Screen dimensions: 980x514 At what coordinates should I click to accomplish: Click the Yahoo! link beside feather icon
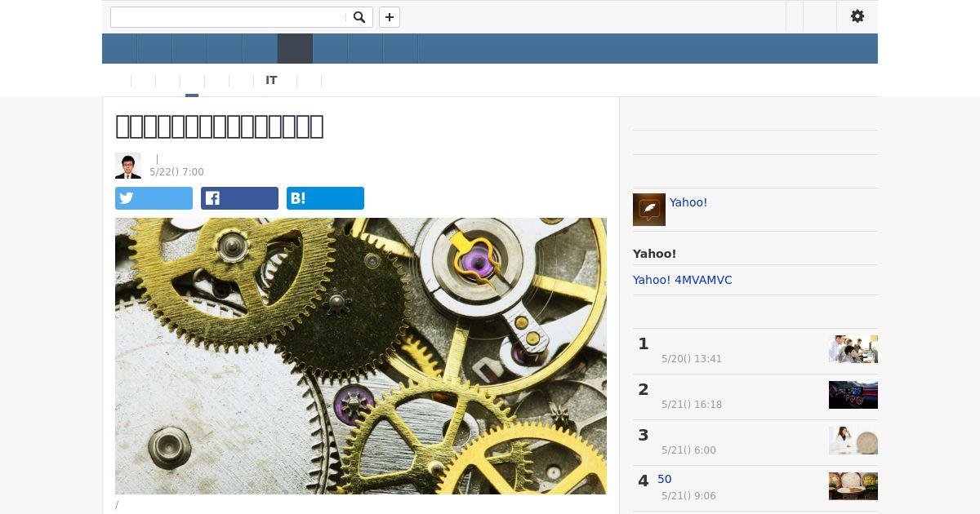point(688,202)
